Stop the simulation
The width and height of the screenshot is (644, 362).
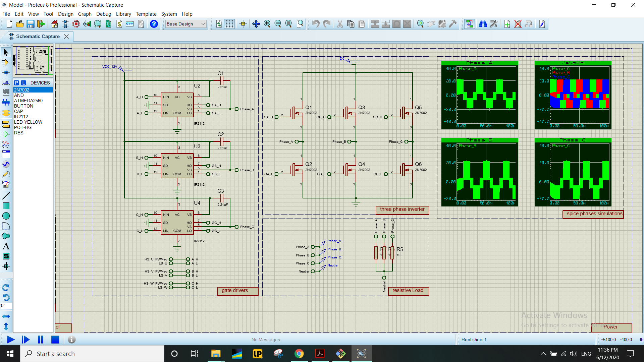pos(55,340)
